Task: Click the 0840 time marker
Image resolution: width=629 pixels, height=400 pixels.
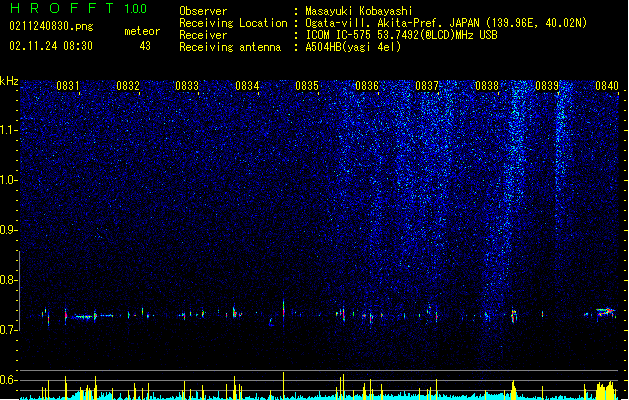Action: (607, 86)
